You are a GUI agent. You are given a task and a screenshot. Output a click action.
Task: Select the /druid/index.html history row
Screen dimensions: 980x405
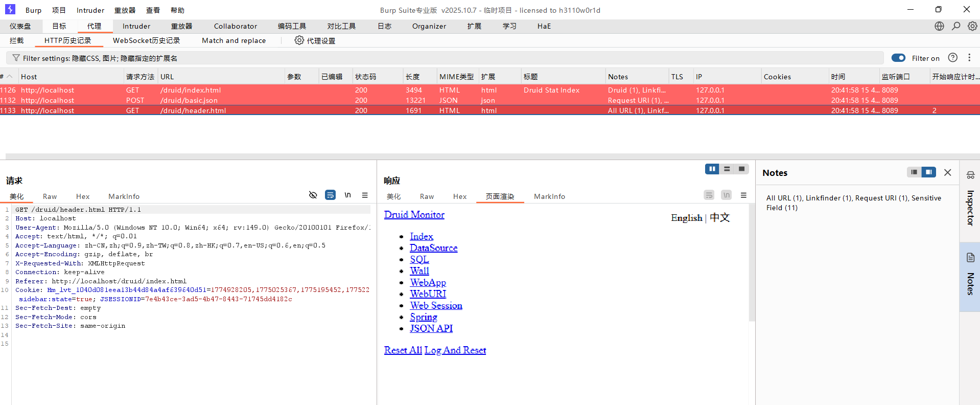click(x=490, y=90)
